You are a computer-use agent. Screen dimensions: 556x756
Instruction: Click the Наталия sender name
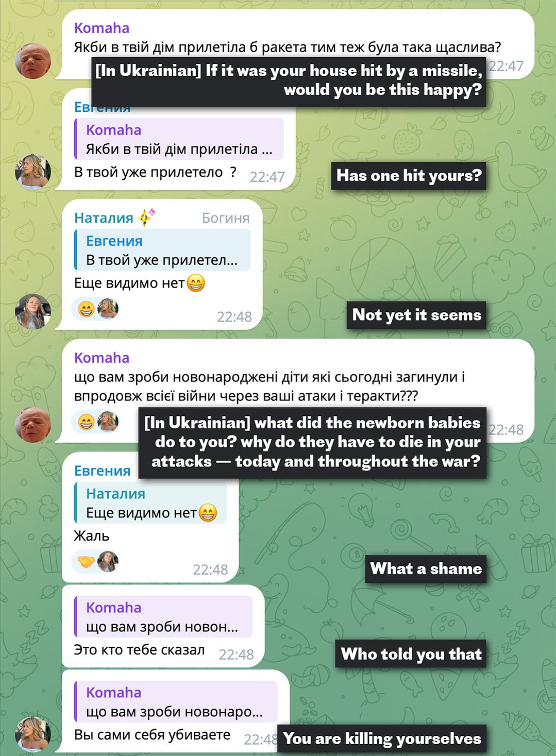pos(104,218)
